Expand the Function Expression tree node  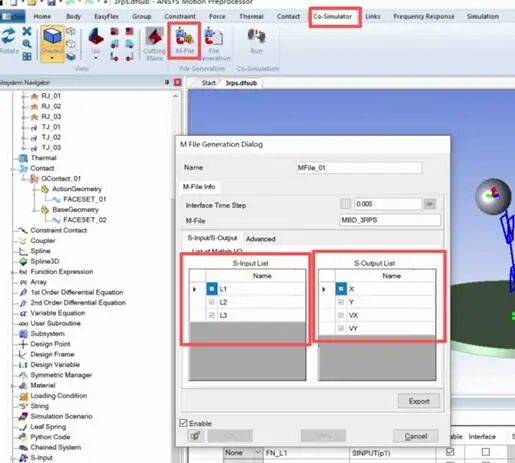[14, 272]
